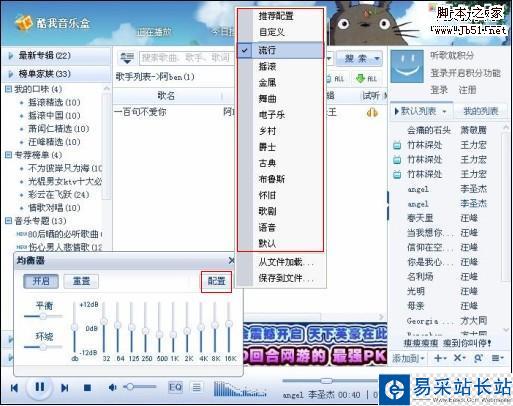
Task: Open the 添加到 dropdown
Action: tap(408, 359)
